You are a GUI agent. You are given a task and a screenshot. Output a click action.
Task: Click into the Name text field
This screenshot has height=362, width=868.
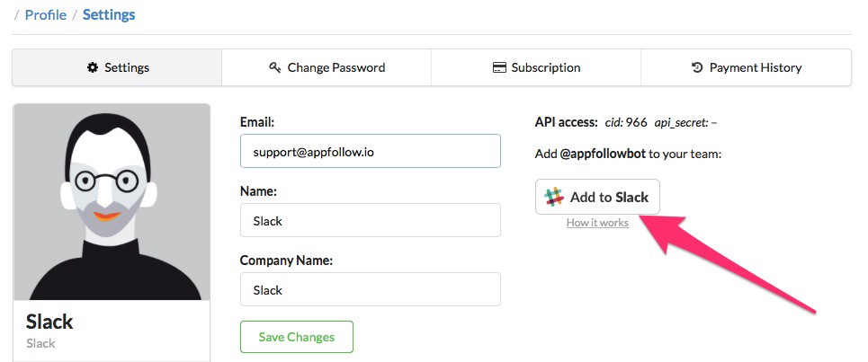click(370, 220)
